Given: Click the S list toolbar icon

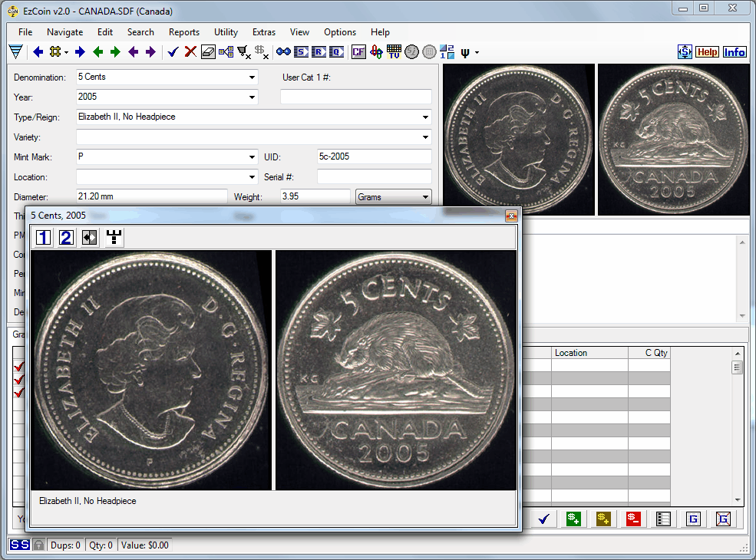Looking at the screenshot, I should 301,52.
